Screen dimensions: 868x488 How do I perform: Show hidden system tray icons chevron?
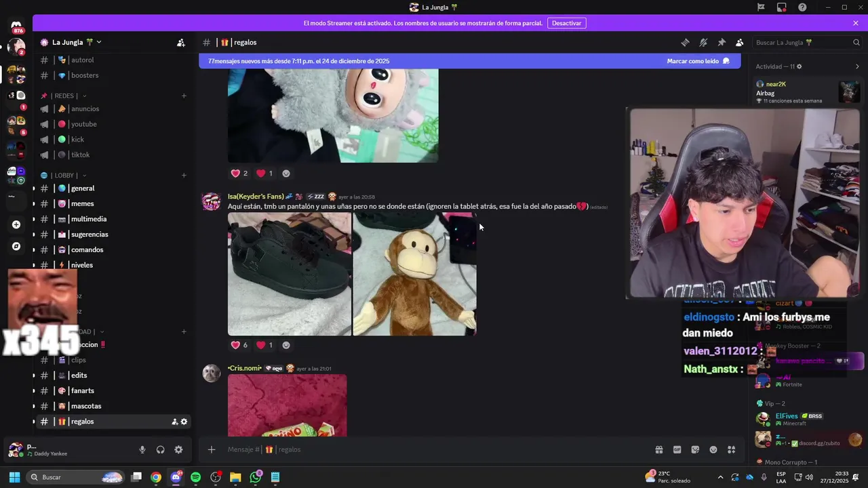(720, 477)
